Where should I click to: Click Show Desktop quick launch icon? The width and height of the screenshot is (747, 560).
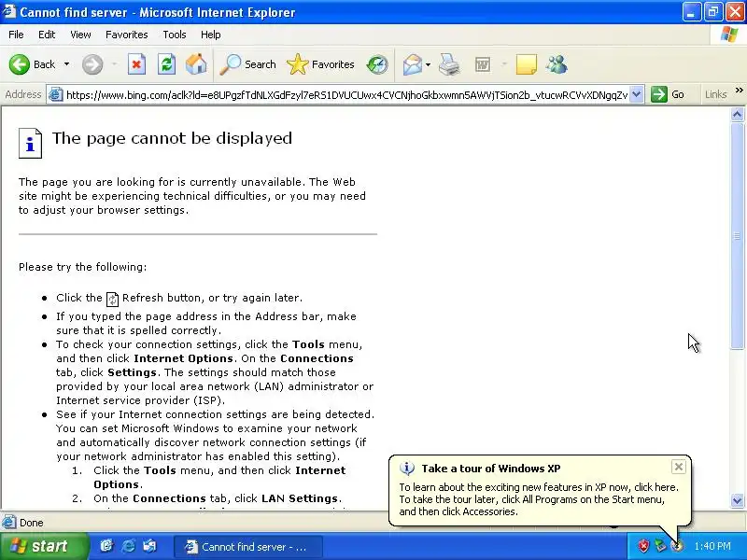(106, 546)
